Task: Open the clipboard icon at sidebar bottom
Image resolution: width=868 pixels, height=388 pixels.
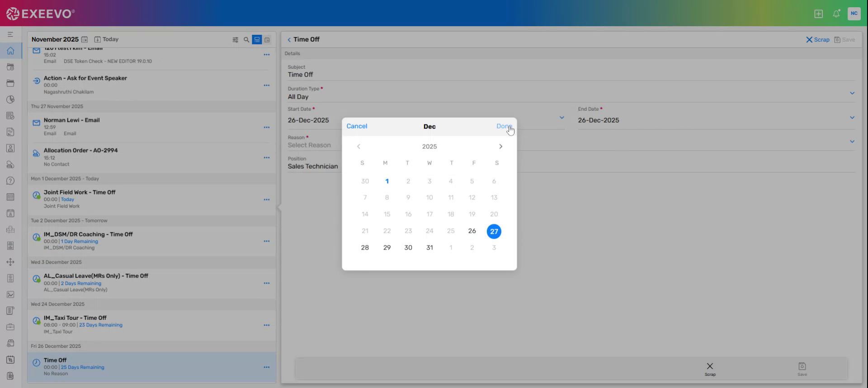Action: [x=10, y=376]
